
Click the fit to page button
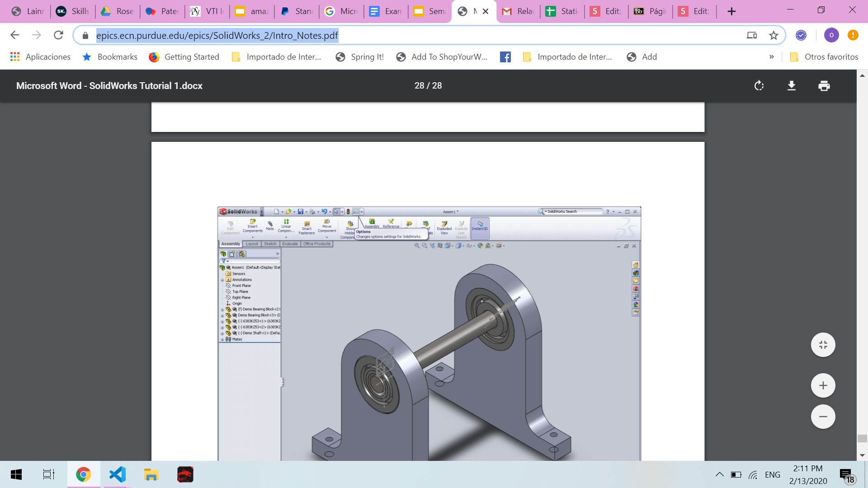(823, 345)
